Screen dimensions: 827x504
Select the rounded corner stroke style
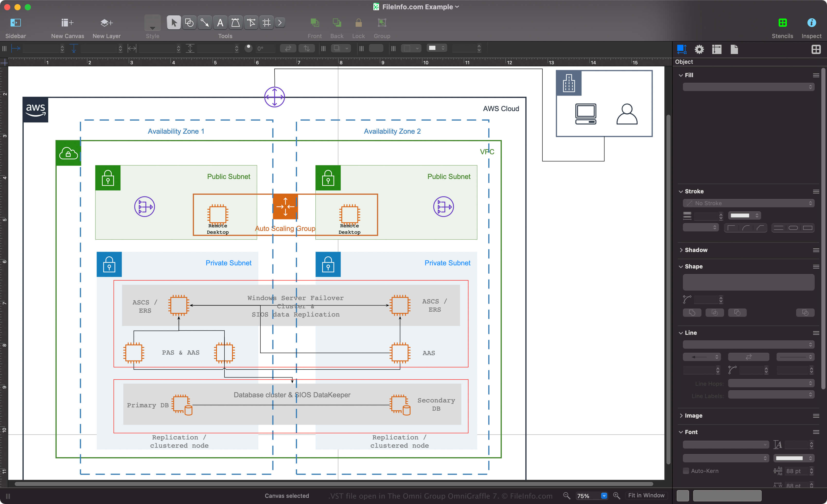[x=745, y=228]
